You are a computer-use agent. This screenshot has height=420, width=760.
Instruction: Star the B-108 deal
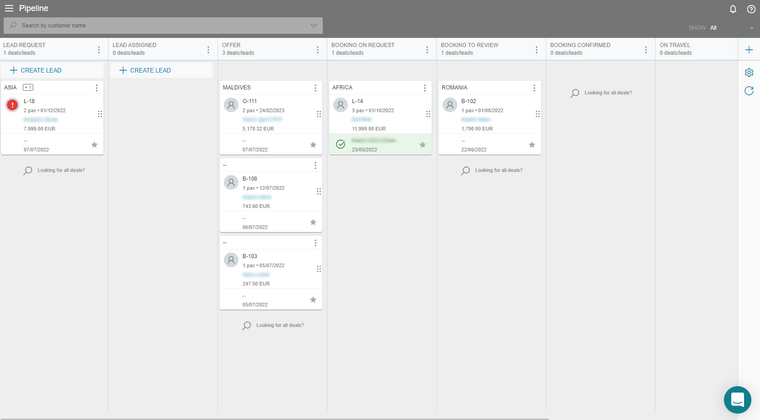pyautogui.click(x=313, y=222)
